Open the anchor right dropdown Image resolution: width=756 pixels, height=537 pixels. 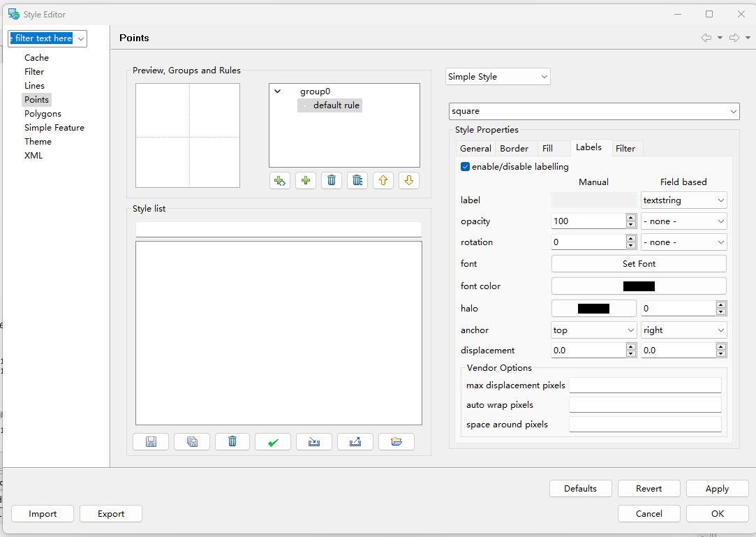pyautogui.click(x=683, y=330)
